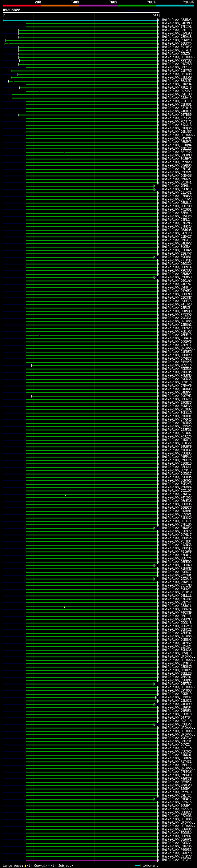Select hit label UniRef100_C1KZG5

tap(177, 846)
